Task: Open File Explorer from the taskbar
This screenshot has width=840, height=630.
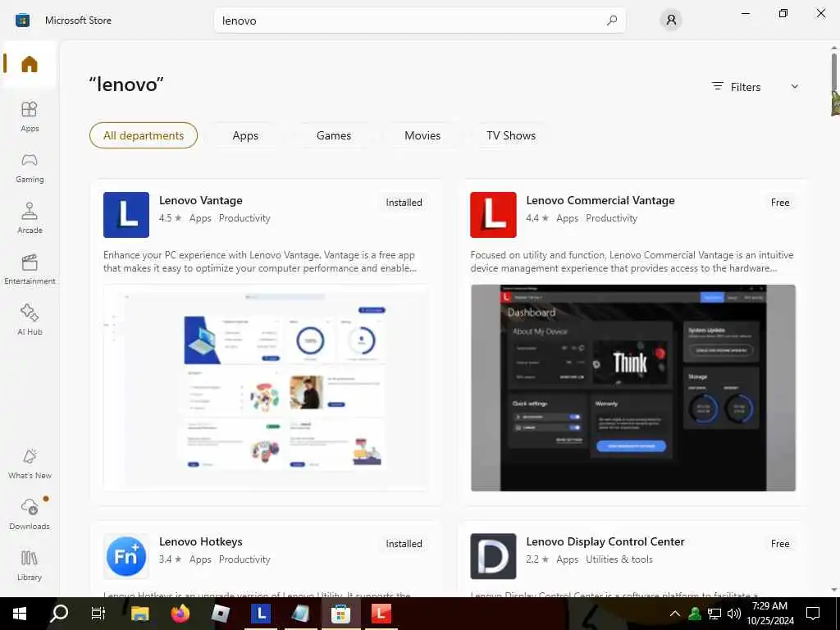Action: (139, 614)
